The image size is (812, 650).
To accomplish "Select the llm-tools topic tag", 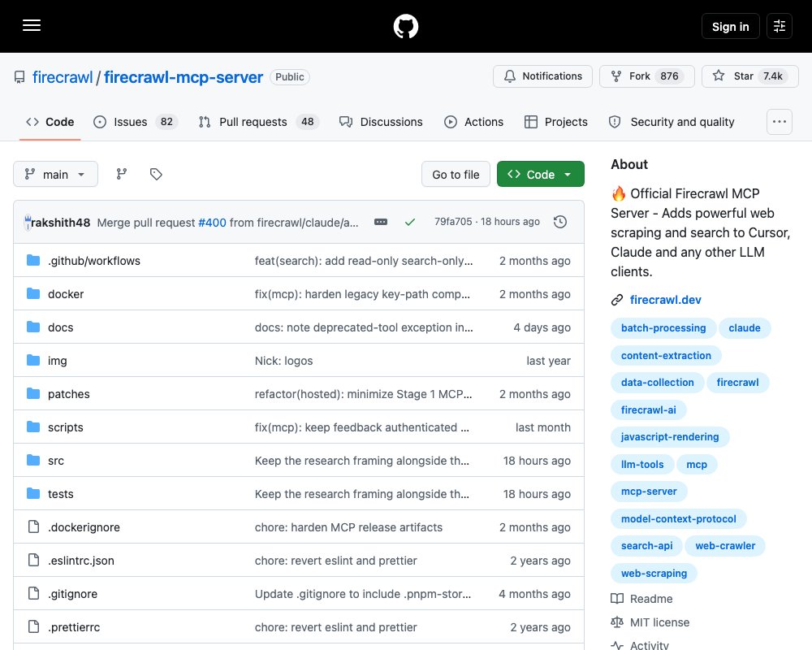I will [642, 465].
